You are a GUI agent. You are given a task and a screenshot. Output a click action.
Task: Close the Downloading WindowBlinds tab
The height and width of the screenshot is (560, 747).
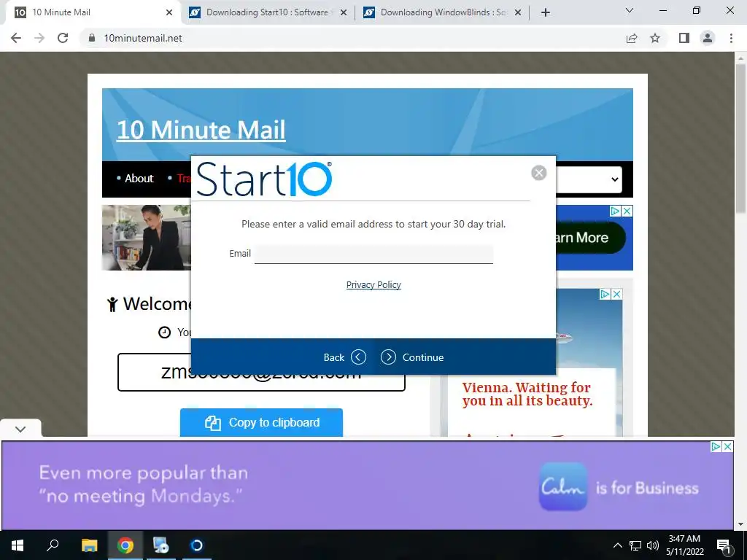pos(518,12)
